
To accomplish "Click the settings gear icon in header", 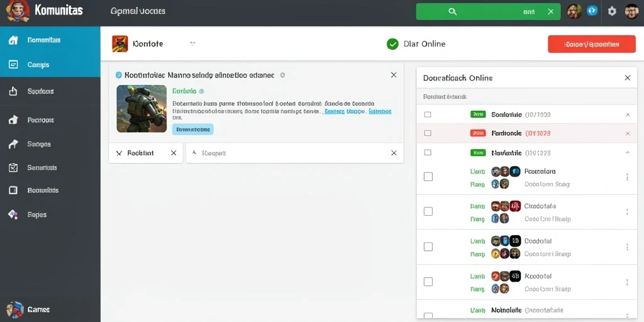I will point(612,11).
